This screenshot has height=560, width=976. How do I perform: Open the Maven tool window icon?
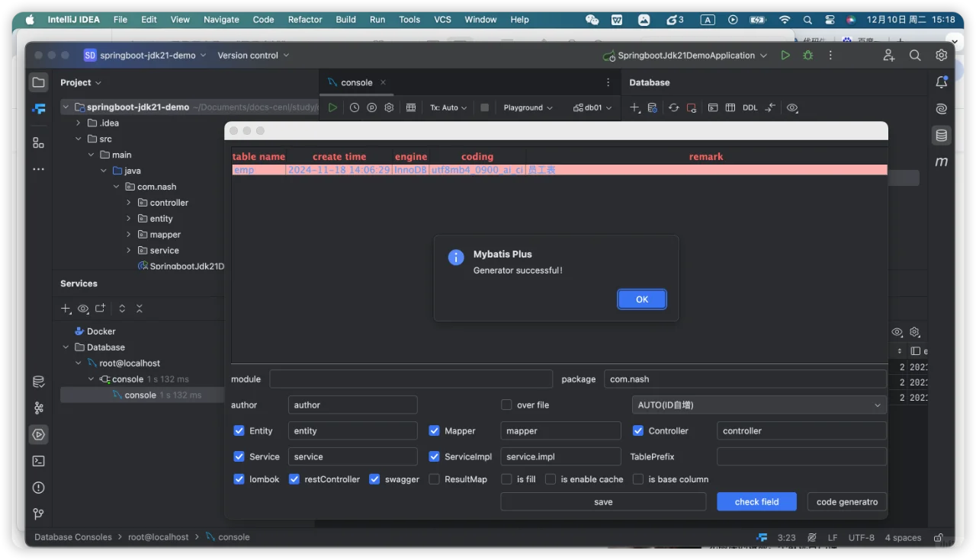click(942, 162)
